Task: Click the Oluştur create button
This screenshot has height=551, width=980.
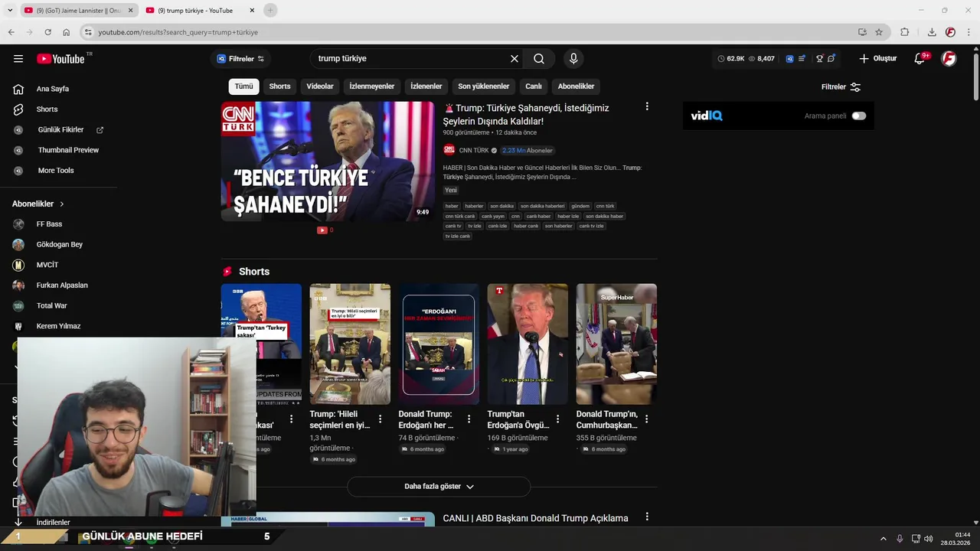Action: click(x=877, y=59)
